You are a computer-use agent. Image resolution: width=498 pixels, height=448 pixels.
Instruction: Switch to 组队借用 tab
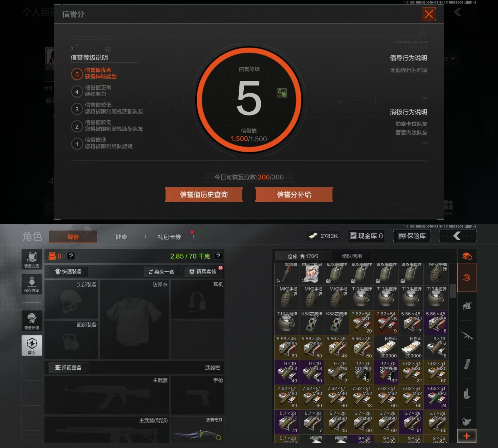(x=352, y=256)
